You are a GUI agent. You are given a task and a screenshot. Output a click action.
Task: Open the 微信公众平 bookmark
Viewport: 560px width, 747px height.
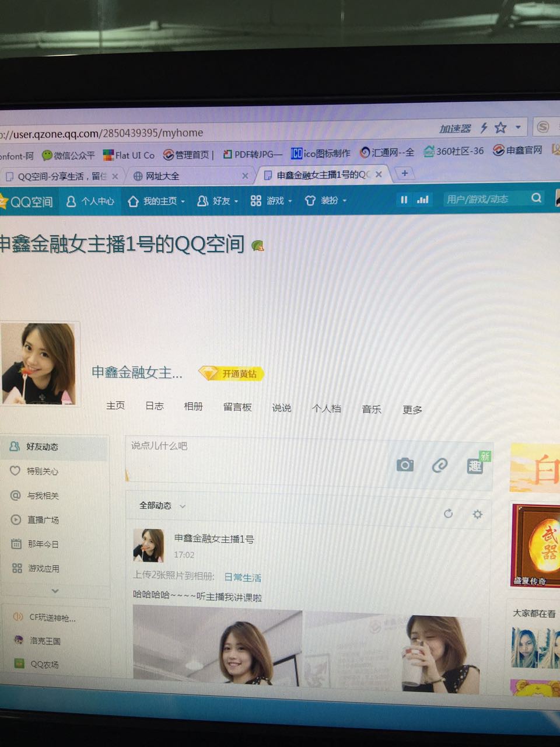[x=68, y=155]
